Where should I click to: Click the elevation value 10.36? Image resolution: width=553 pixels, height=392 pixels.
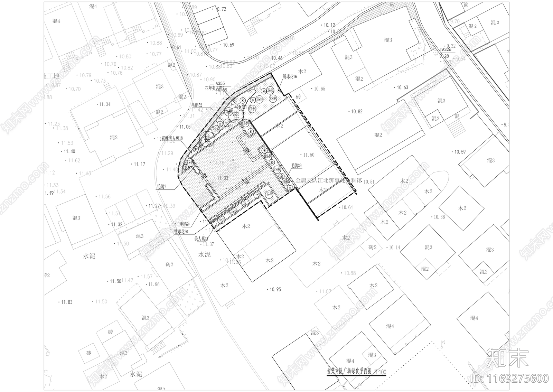point(440,217)
